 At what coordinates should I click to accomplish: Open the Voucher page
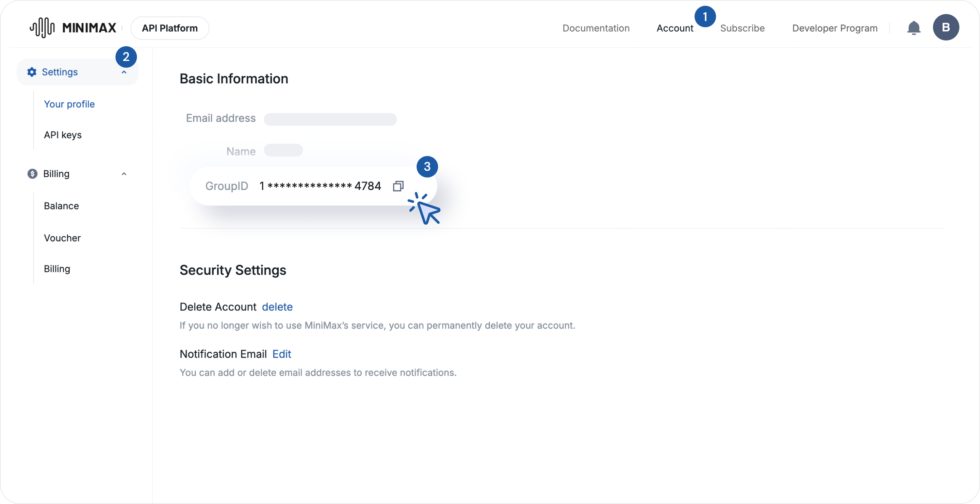[62, 238]
